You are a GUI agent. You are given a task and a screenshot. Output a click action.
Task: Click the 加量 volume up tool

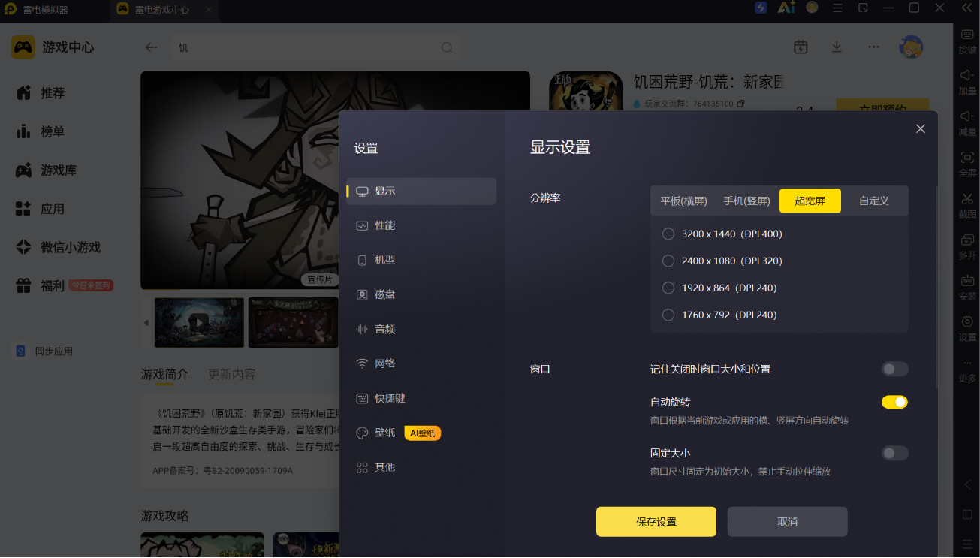coord(967,83)
